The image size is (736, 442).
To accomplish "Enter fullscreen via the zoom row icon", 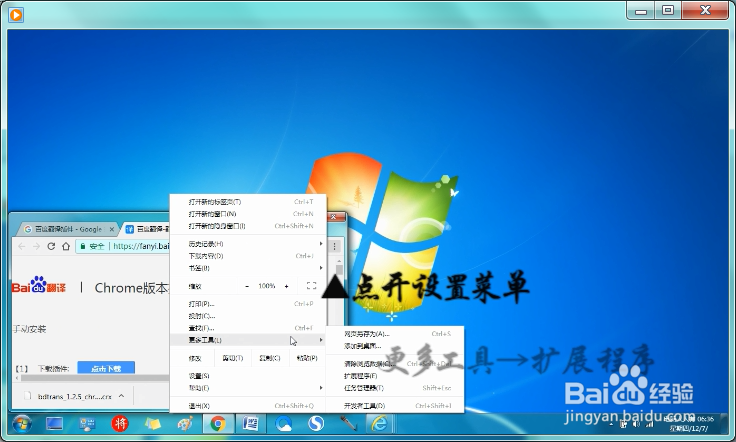I will (311, 286).
